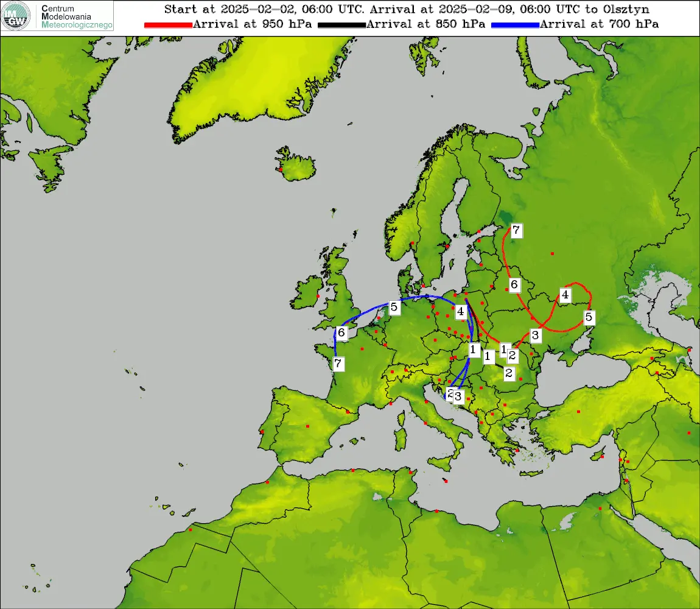Viewport: 700px width, 609px height.
Task: Click day marker 2 on black trajectory over Romania
Action: click(508, 373)
